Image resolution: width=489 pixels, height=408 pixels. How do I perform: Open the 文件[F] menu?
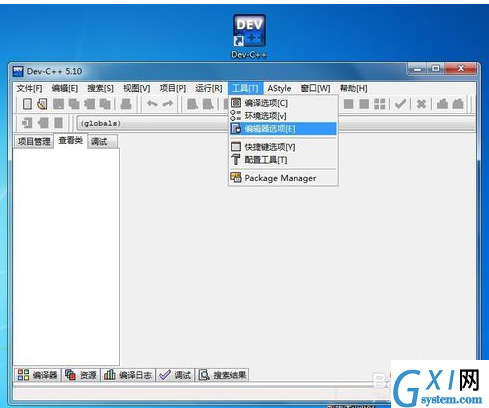tap(29, 88)
